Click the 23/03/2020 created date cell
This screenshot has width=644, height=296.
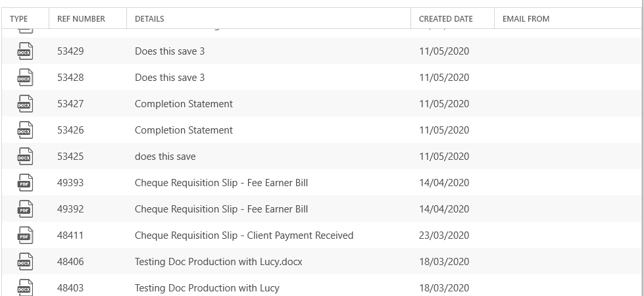pyautogui.click(x=444, y=235)
